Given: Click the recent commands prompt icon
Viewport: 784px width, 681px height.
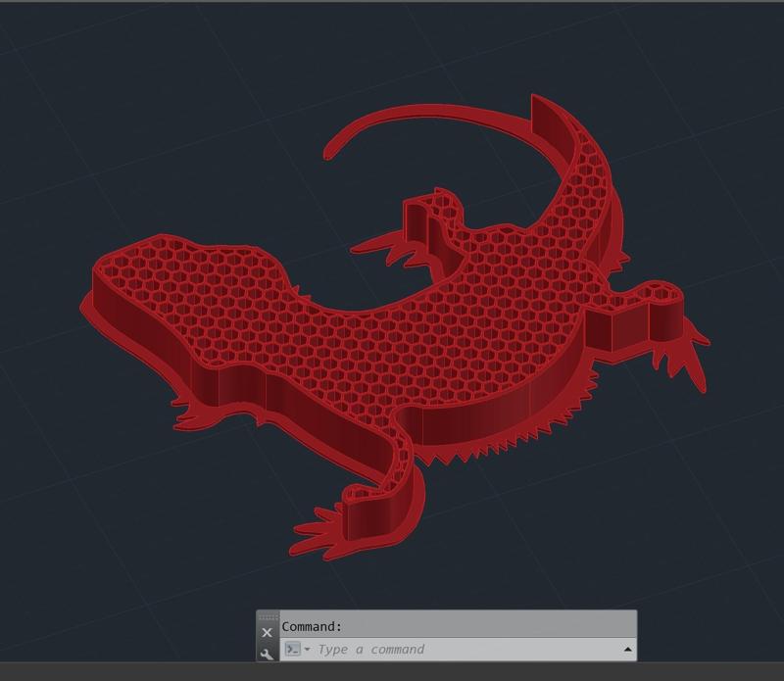Looking at the screenshot, I should click(x=292, y=649).
